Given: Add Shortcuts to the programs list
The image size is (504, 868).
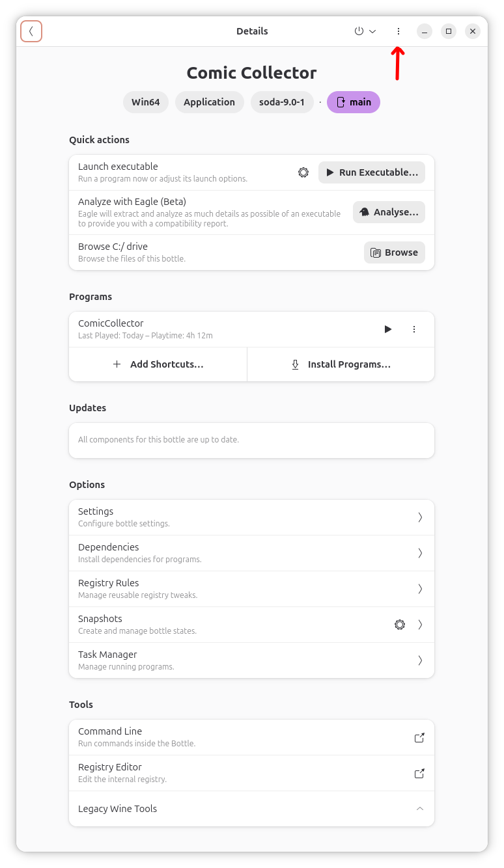Looking at the screenshot, I should [158, 364].
